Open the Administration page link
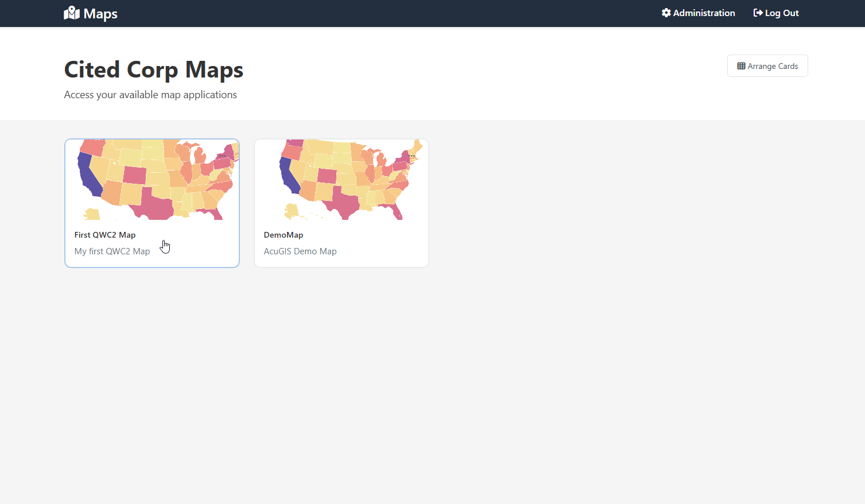This screenshot has height=504, width=865. [704, 13]
